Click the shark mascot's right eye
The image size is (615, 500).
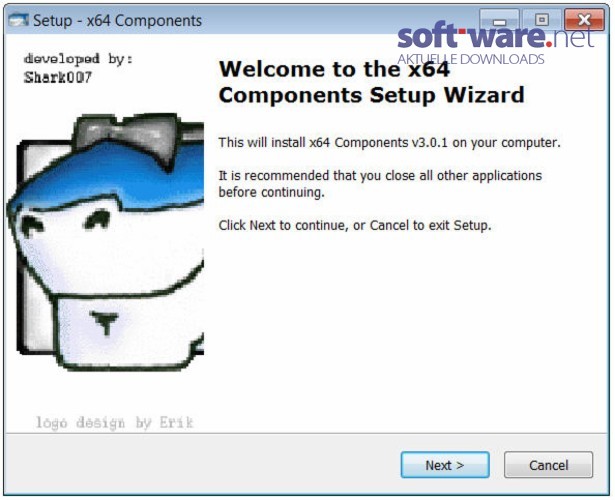click(97, 220)
